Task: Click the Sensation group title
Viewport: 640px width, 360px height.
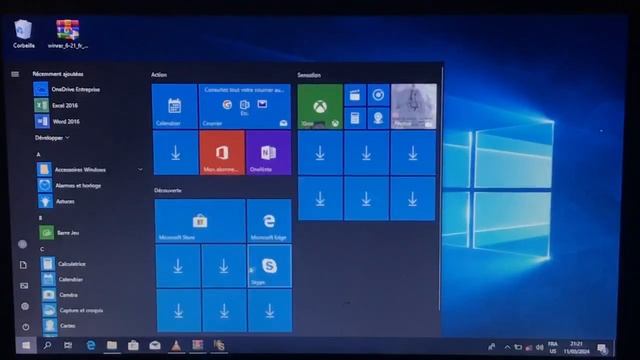Action: click(x=309, y=75)
